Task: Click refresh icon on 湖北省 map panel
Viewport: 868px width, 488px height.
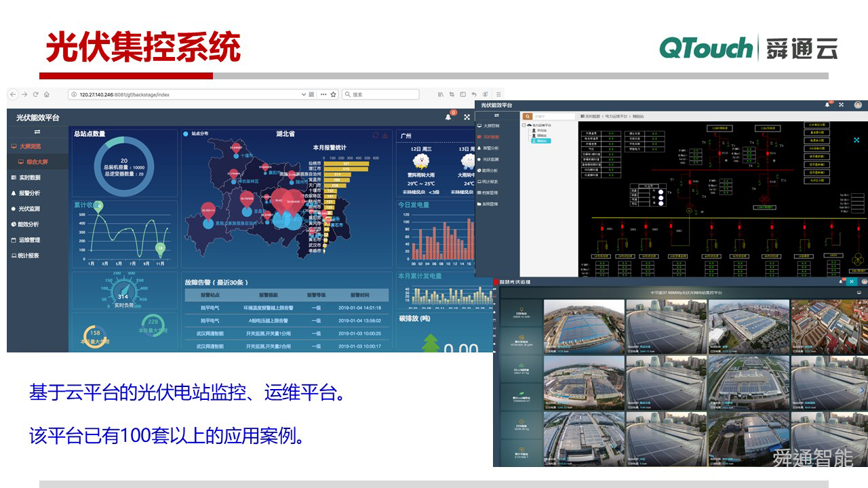Action: click(x=376, y=134)
